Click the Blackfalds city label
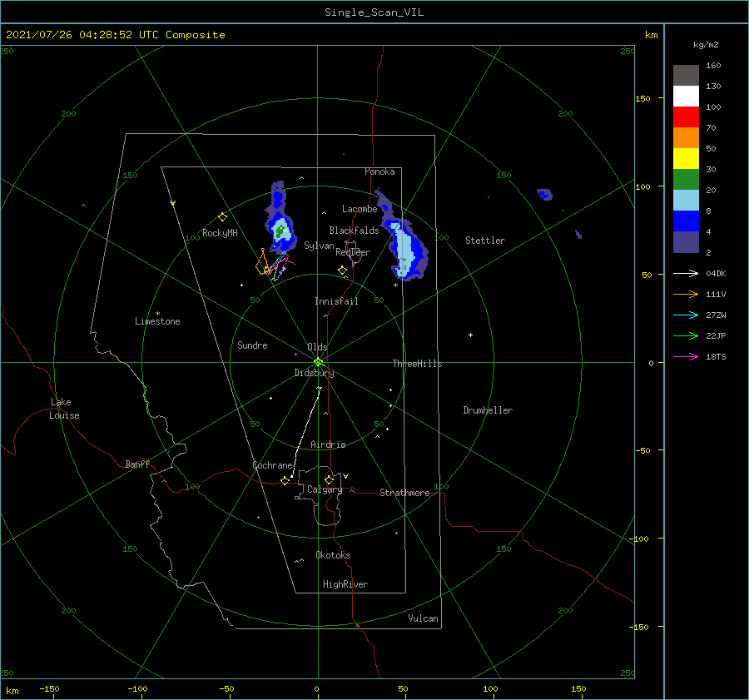This screenshot has height=700, width=749. [354, 231]
